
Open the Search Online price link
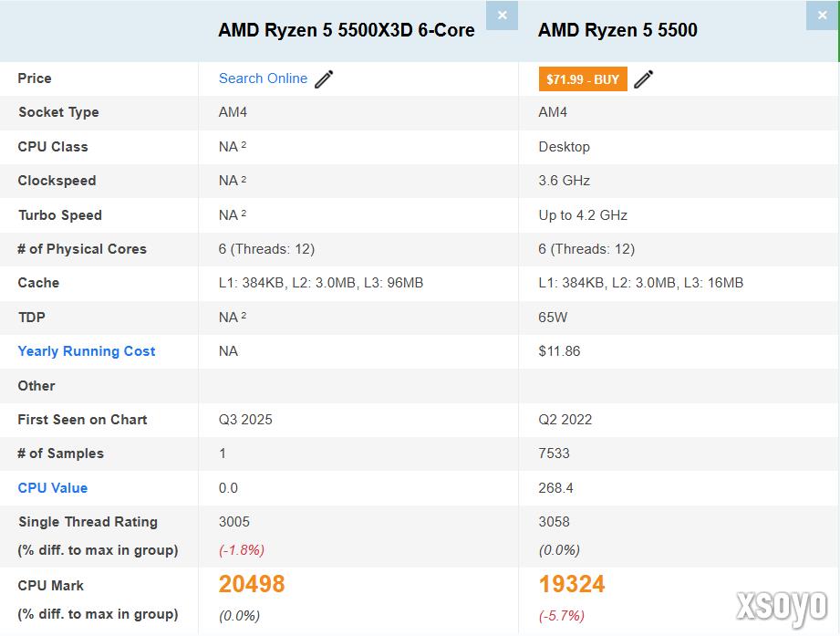[x=263, y=78]
